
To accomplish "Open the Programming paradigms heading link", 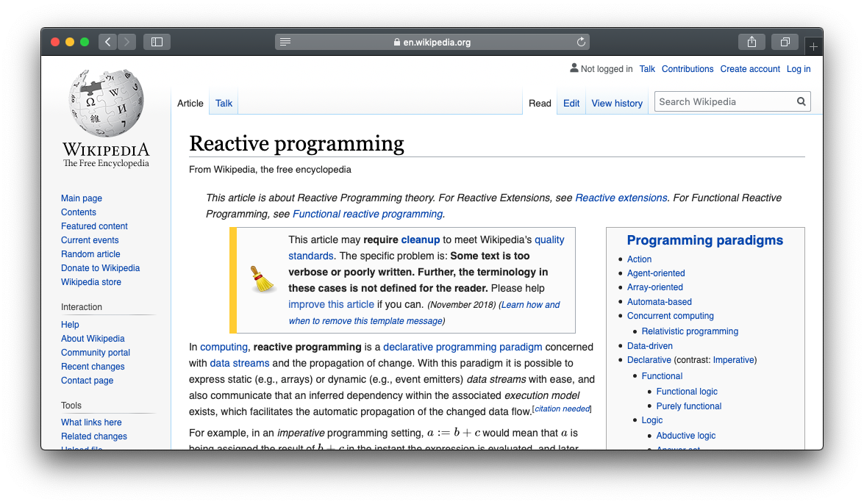I will [x=704, y=240].
